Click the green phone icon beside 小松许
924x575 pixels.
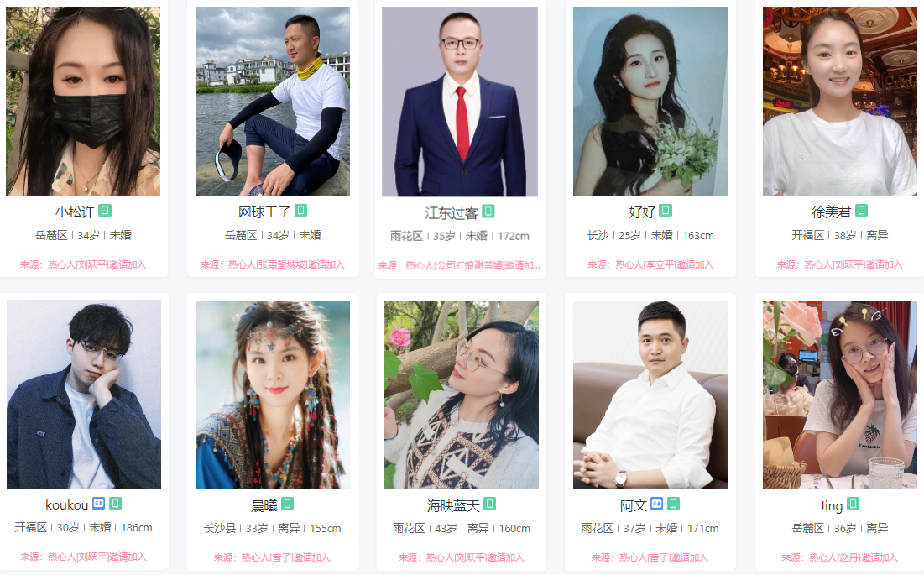(105, 211)
